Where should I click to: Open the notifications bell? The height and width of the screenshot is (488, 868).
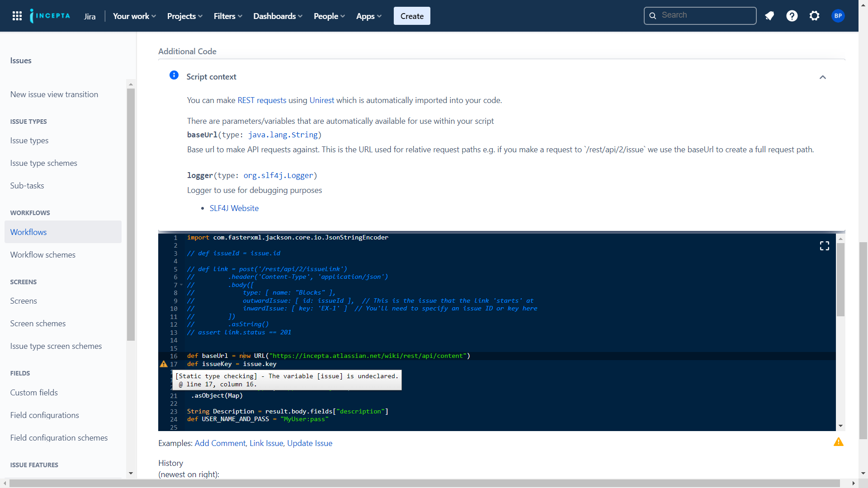[769, 15]
